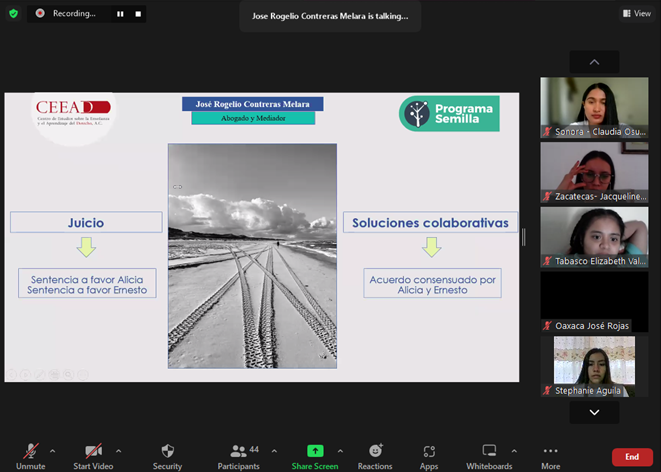Click yellow arrow under Soluciones colaborativas
The width and height of the screenshot is (661, 472).
(x=432, y=247)
